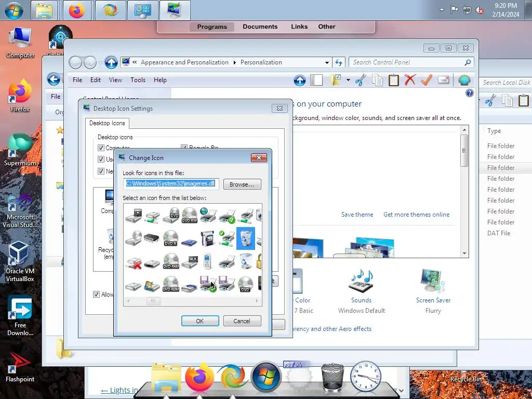The height and width of the screenshot is (399, 532).
Task: Select the DVD-RAM disc icon
Action: click(x=170, y=261)
